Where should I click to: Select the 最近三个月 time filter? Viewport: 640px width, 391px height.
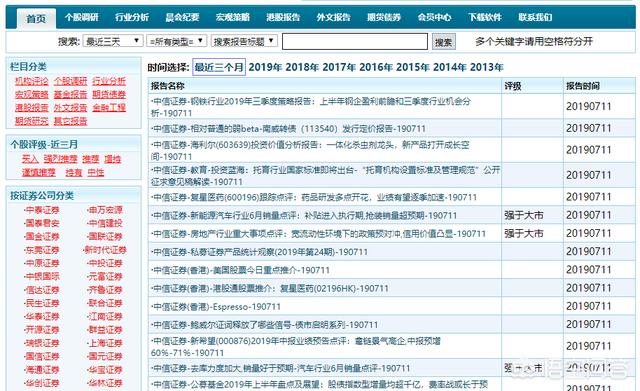pos(219,67)
